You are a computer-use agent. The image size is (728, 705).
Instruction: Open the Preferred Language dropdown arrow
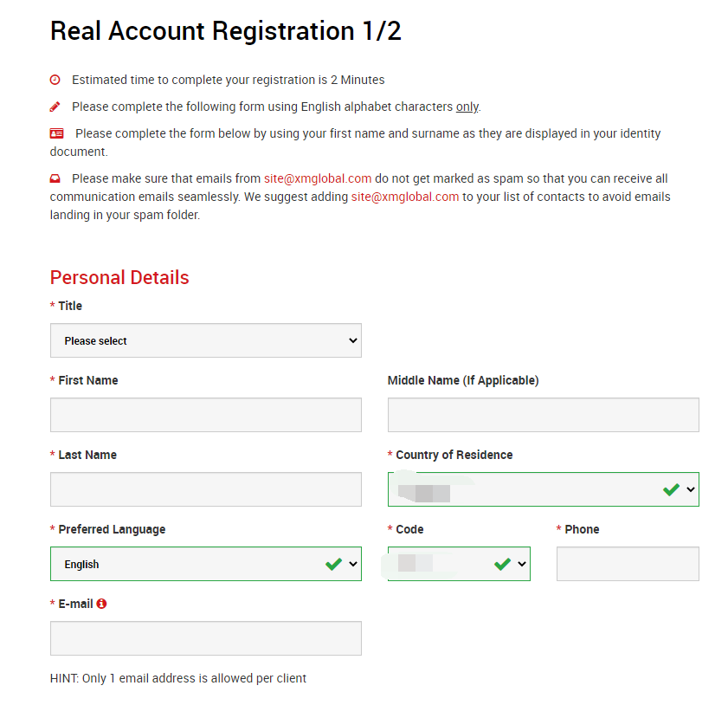coord(353,564)
